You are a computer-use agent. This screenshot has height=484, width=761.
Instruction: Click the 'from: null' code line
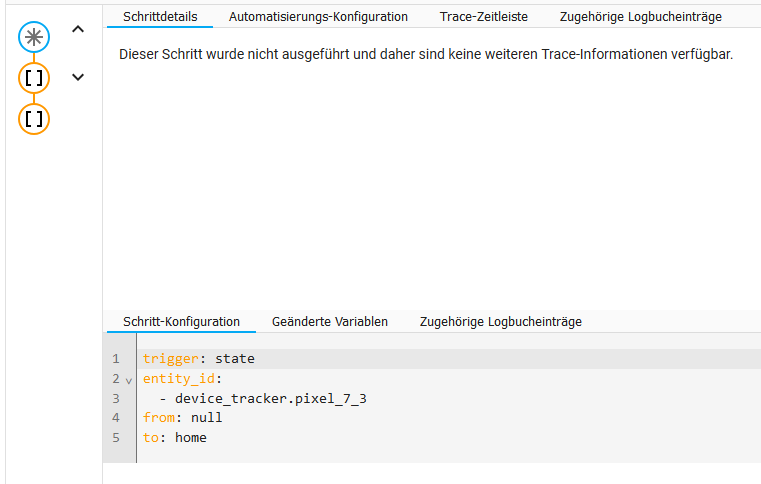point(183,418)
